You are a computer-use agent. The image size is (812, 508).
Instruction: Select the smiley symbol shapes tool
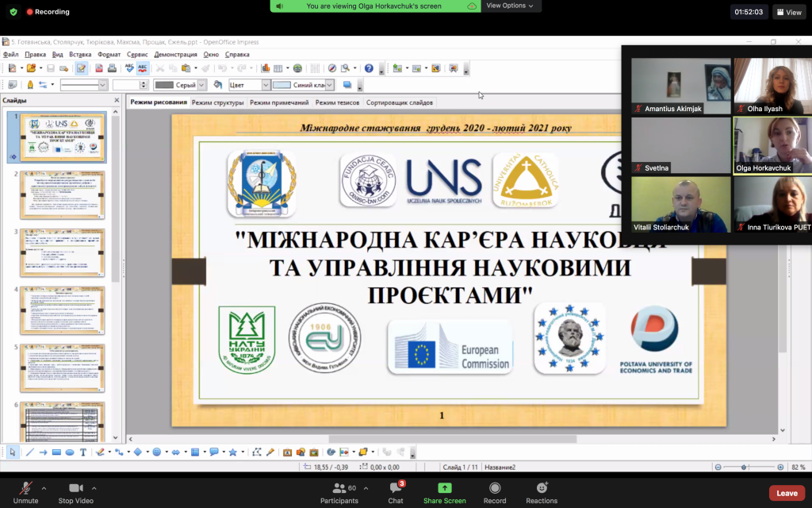tap(157, 452)
